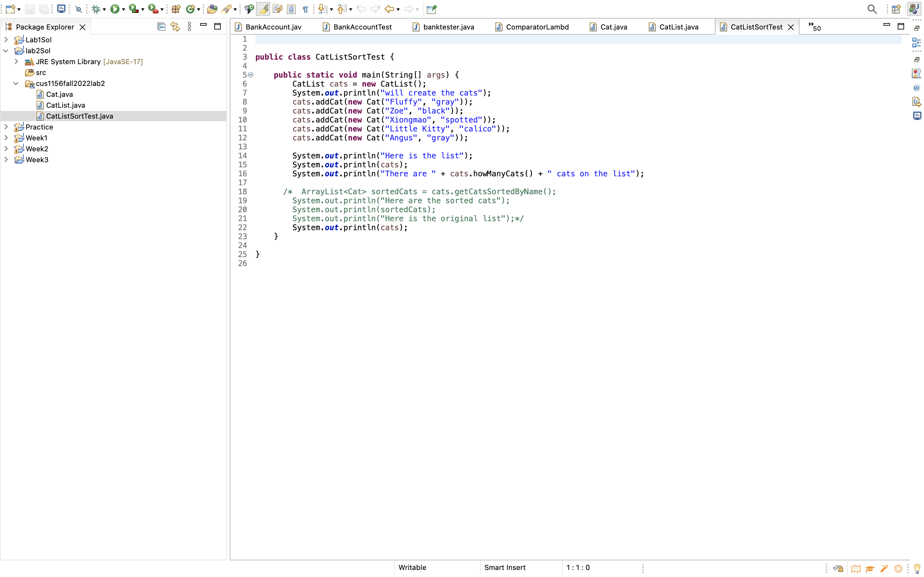Click New Java Class icon

coord(190,9)
